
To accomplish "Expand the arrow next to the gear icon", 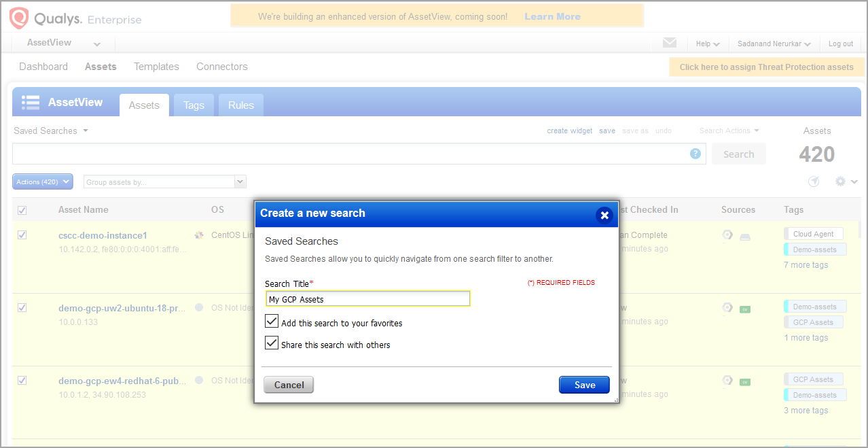I will (854, 182).
